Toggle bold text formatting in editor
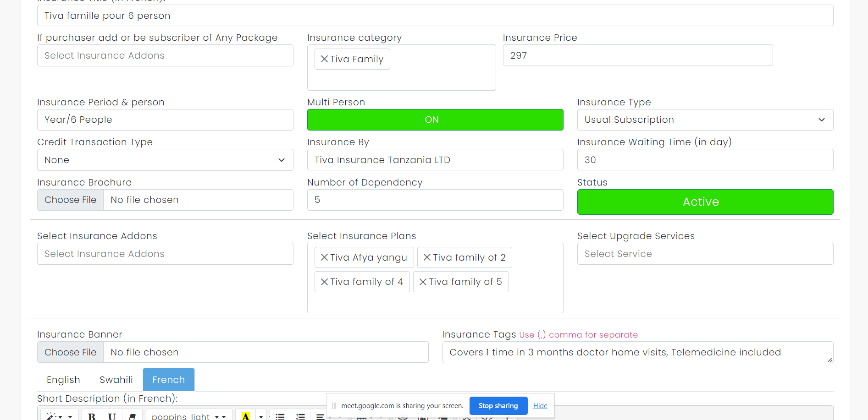The width and height of the screenshot is (868, 420). click(x=92, y=416)
